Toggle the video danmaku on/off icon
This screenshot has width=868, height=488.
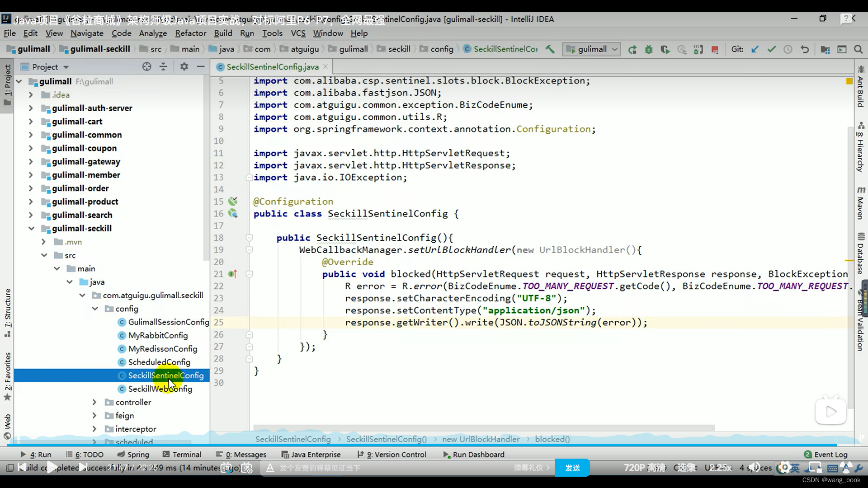point(226,468)
